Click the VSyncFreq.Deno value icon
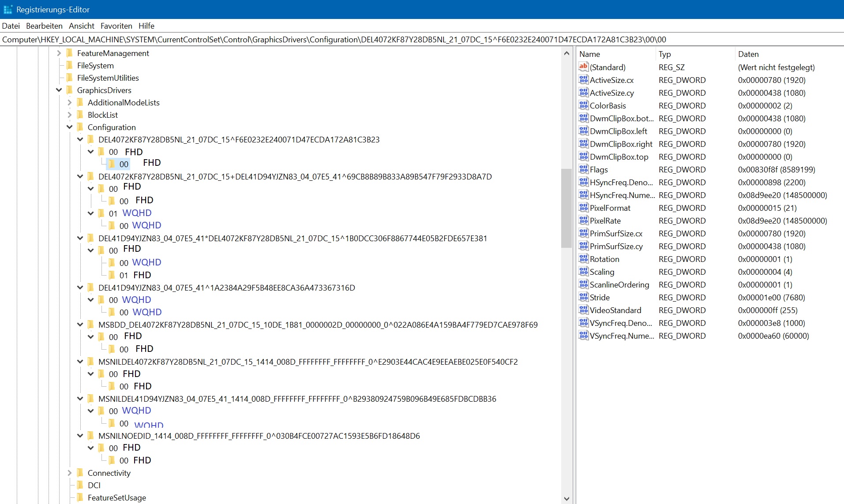 pos(583,323)
